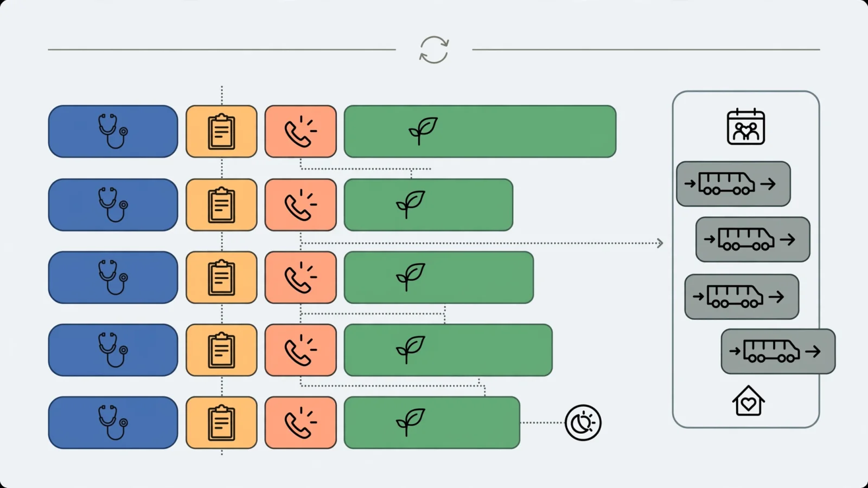Select the green leaf bar in second row
Image resolution: width=868 pixels, height=488 pixels.
pyautogui.click(x=429, y=205)
